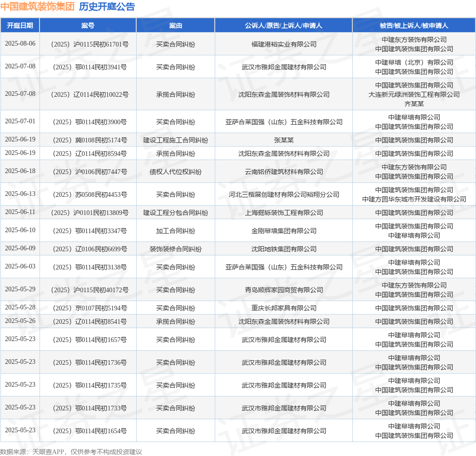Viewport: 476px width, 456px height.
Task: Click cause 加工合同纠纷
Action: pos(175,231)
